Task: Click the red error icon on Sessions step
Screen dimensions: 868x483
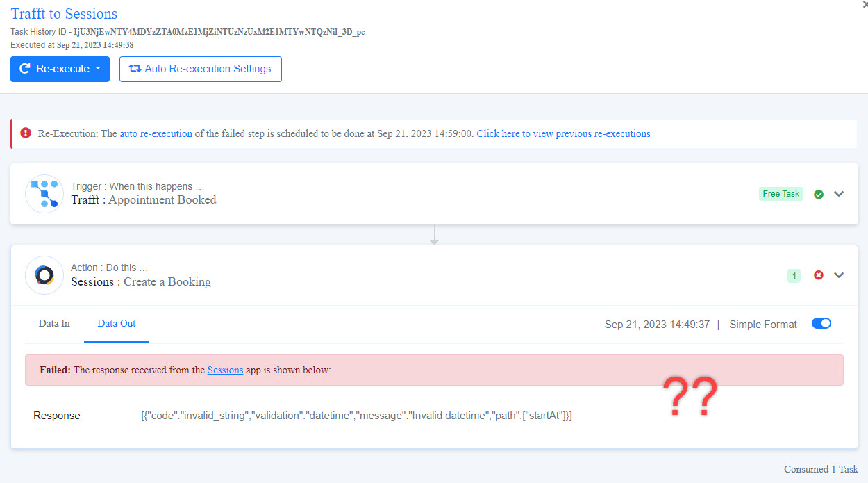Action: click(x=819, y=275)
